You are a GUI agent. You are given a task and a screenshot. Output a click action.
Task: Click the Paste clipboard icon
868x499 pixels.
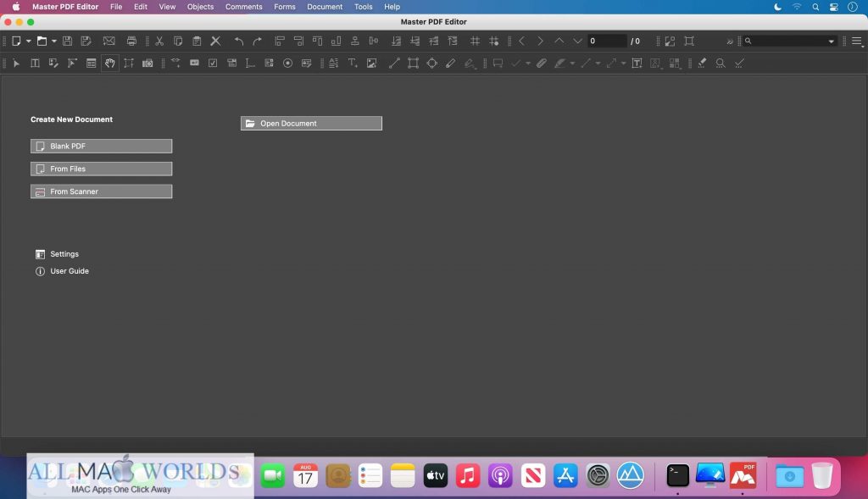pos(197,41)
